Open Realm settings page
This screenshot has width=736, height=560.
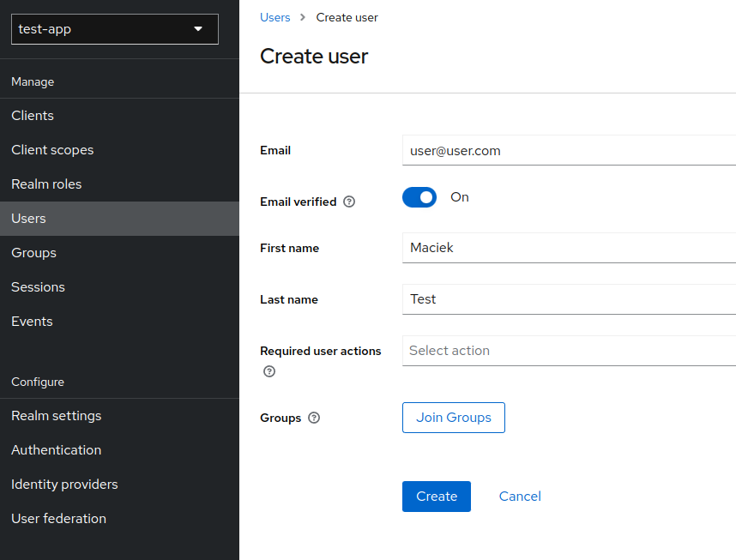[56, 416]
